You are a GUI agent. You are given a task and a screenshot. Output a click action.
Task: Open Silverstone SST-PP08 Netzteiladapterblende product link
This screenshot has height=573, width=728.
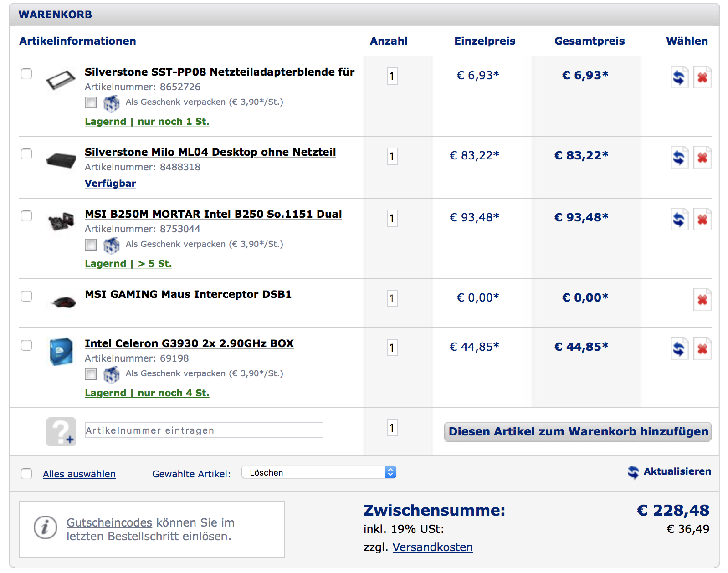coord(219,72)
